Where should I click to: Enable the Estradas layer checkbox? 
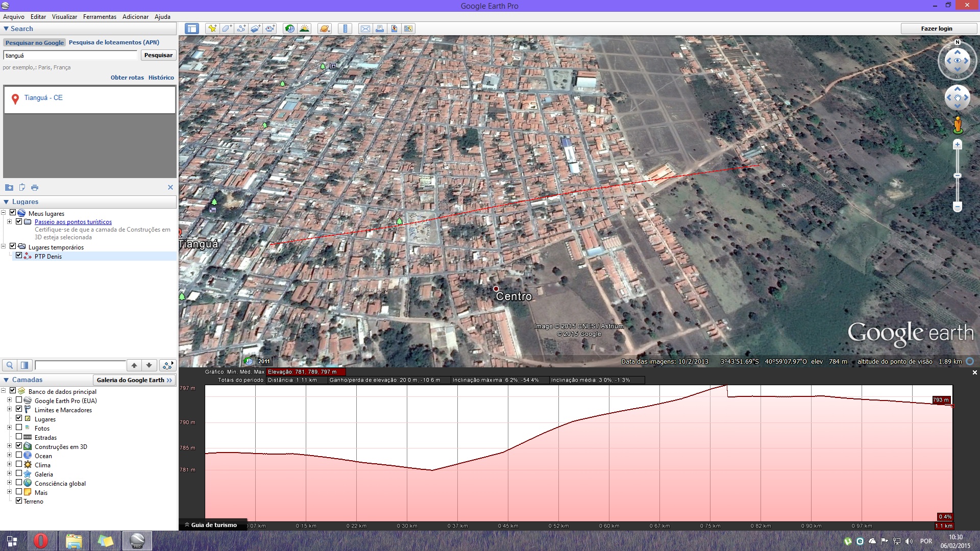(x=19, y=437)
